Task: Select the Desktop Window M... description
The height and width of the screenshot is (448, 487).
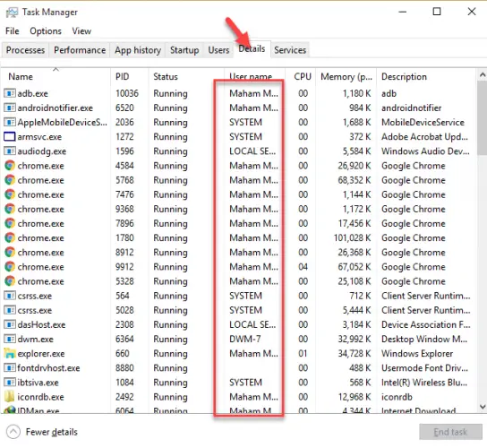Action: tap(424, 340)
